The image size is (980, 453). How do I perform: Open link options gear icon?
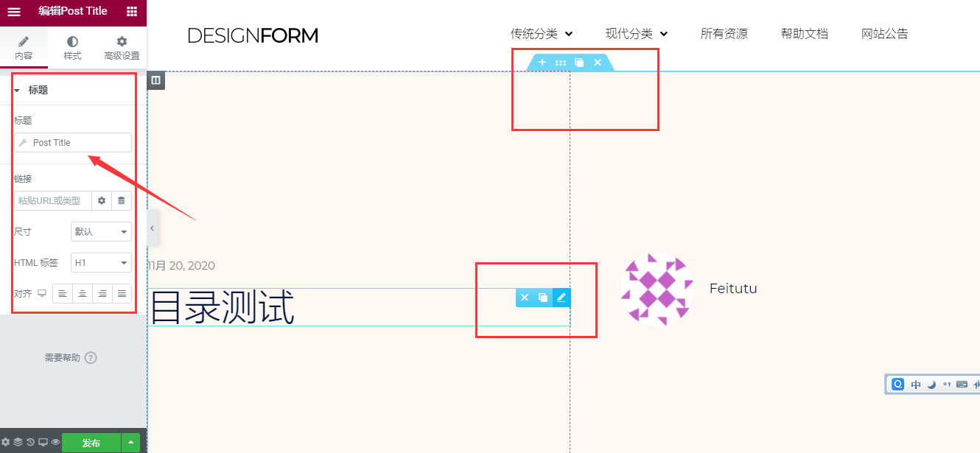[102, 200]
